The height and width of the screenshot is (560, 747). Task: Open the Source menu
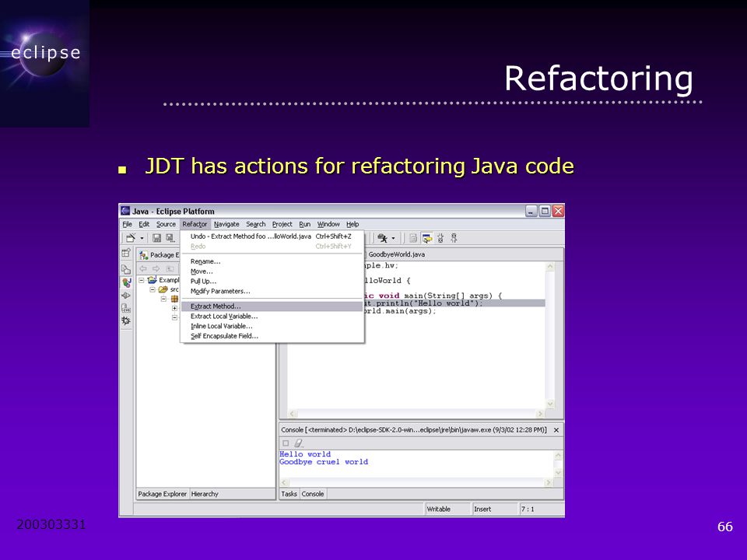tap(166, 224)
